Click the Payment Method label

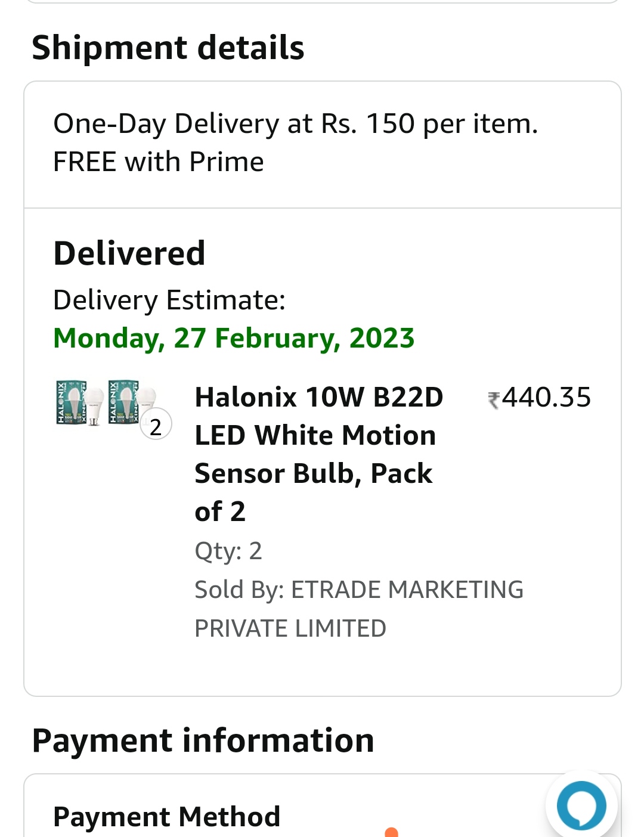167,817
